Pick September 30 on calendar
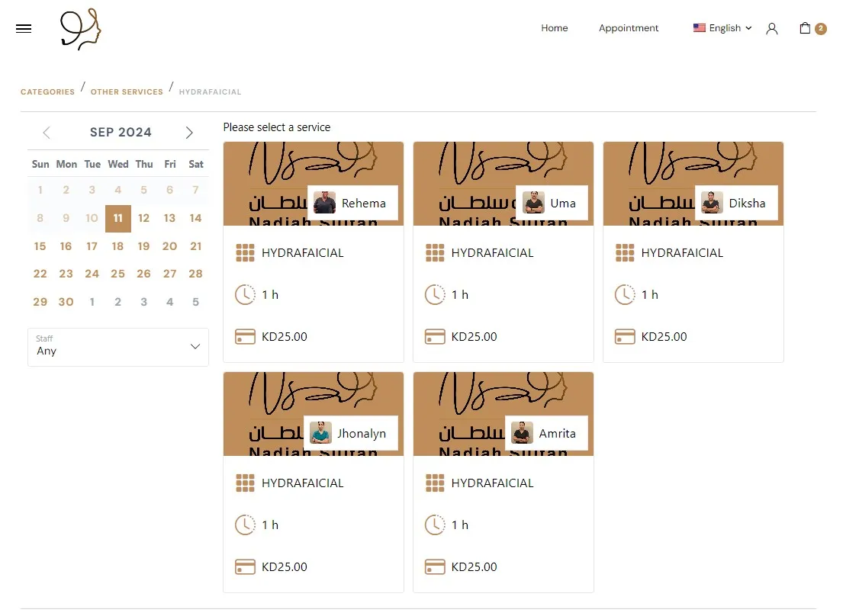 click(x=66, y=302)
